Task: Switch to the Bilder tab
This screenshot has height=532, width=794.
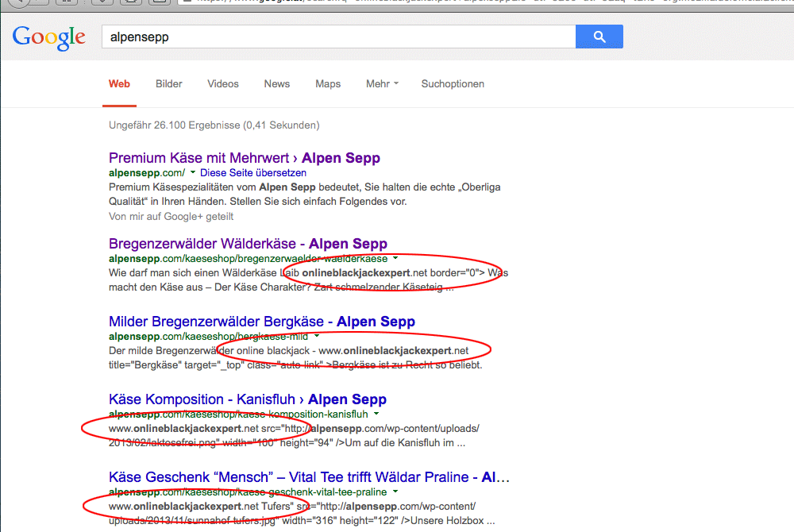Action: point(168,84)
